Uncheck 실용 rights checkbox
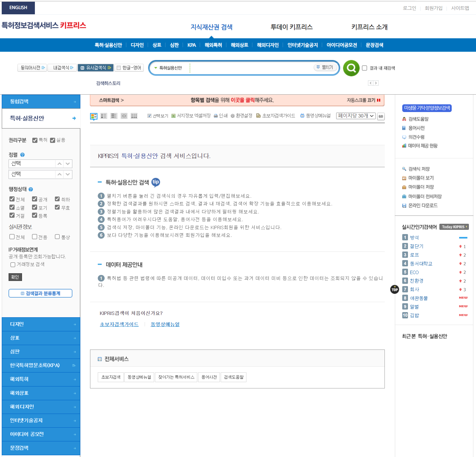This screenshot has width=476, height=457. pos(53,140)
